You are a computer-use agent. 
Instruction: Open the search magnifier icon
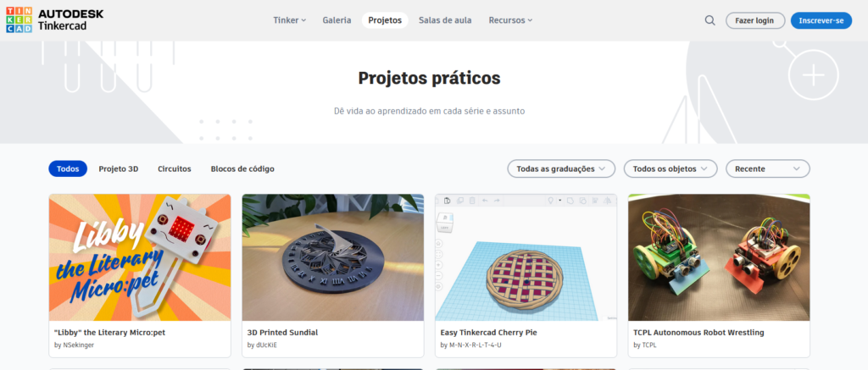point(709,20)
